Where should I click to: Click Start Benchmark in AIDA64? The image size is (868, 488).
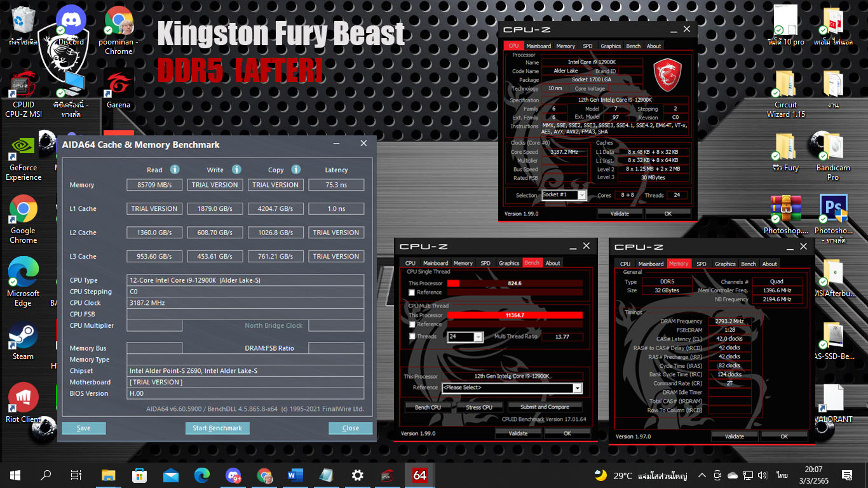(217, 428)
